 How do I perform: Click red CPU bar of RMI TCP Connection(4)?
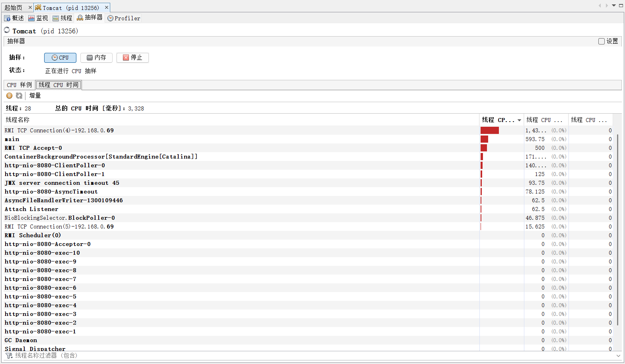(x=490, y=130)
